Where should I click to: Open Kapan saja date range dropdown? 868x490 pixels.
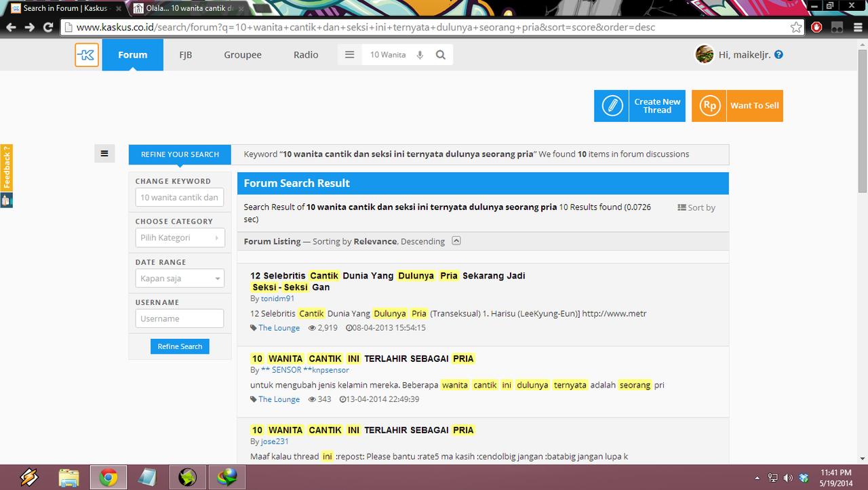180,279
